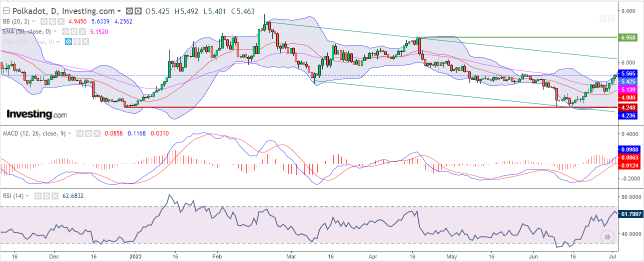
Task: Click the 5.565 blue price label on axis
Action: point(628,73)
